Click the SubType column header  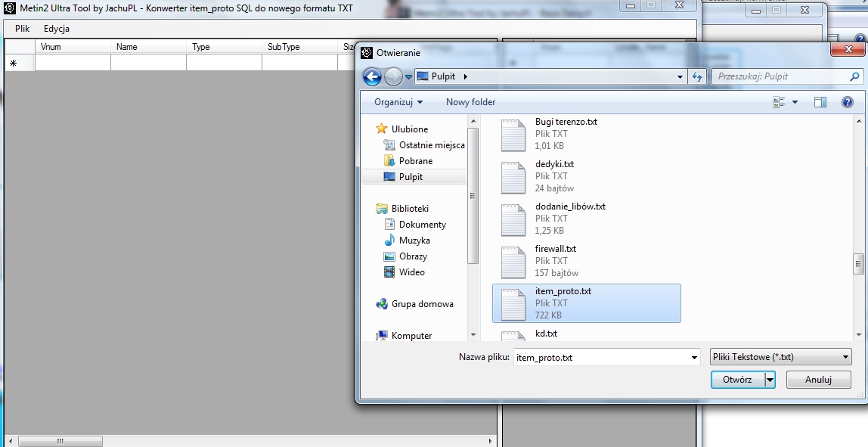coord(300,47)
